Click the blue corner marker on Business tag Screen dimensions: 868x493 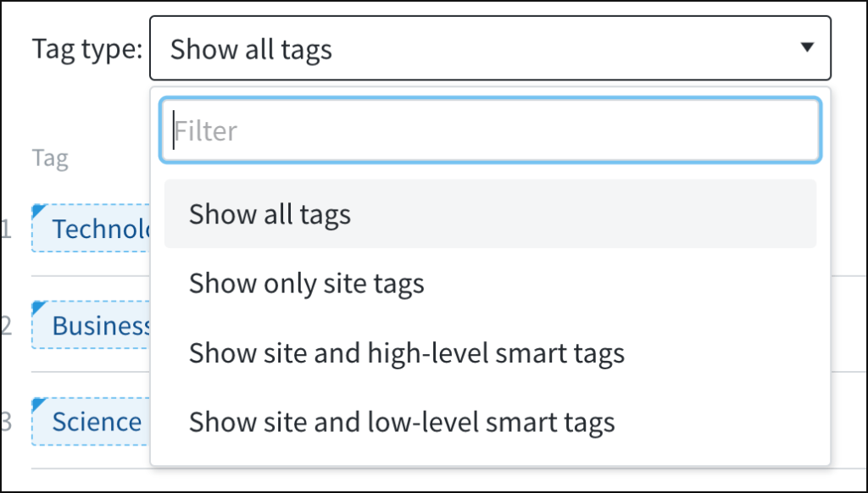coord(37,306)
